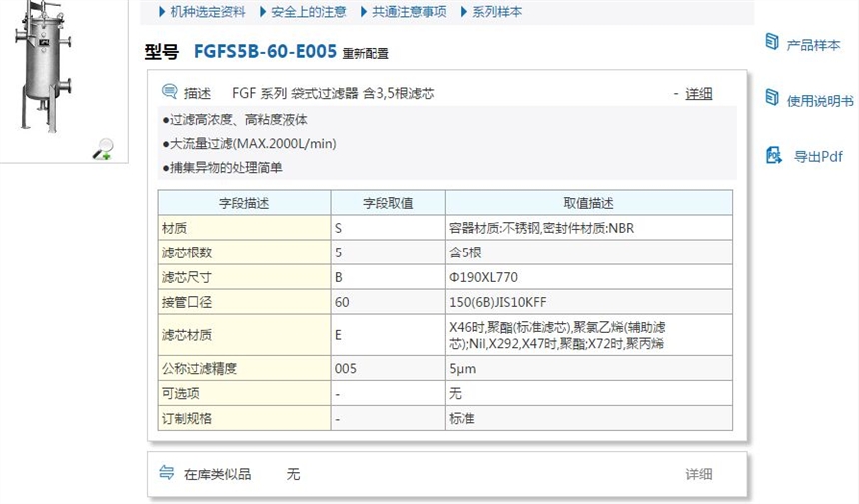Click value E in 滤芯材质 row
Image resolution: width=859 pixels, height=504 pixels.
pos(338,335)
